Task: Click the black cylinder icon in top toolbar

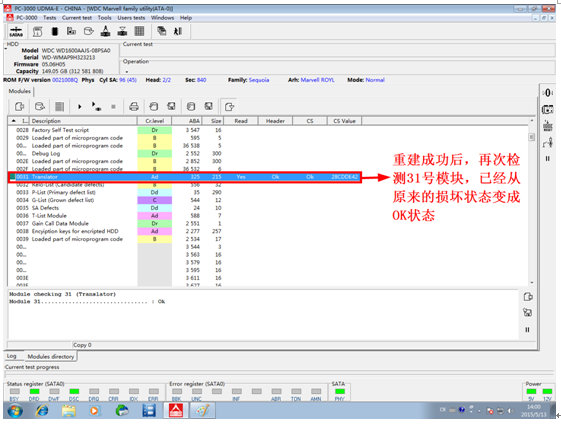Action: point(54,31)
